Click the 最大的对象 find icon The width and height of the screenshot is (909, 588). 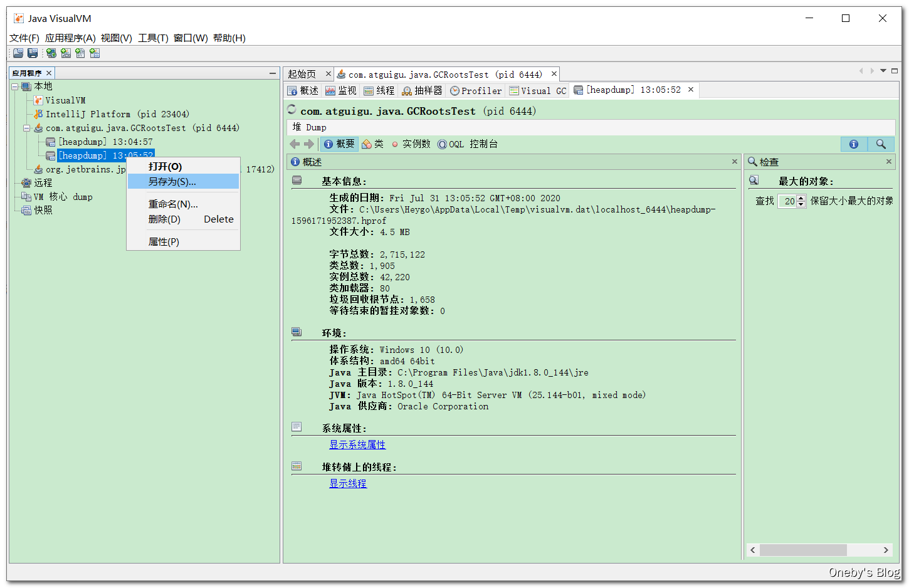(754, 181)
